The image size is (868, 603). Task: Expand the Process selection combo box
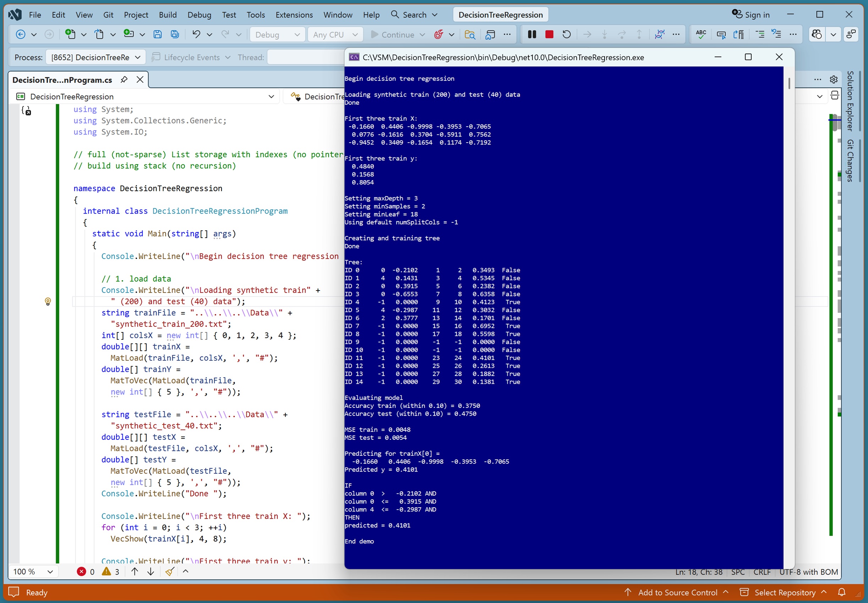[x=95, y=57]
